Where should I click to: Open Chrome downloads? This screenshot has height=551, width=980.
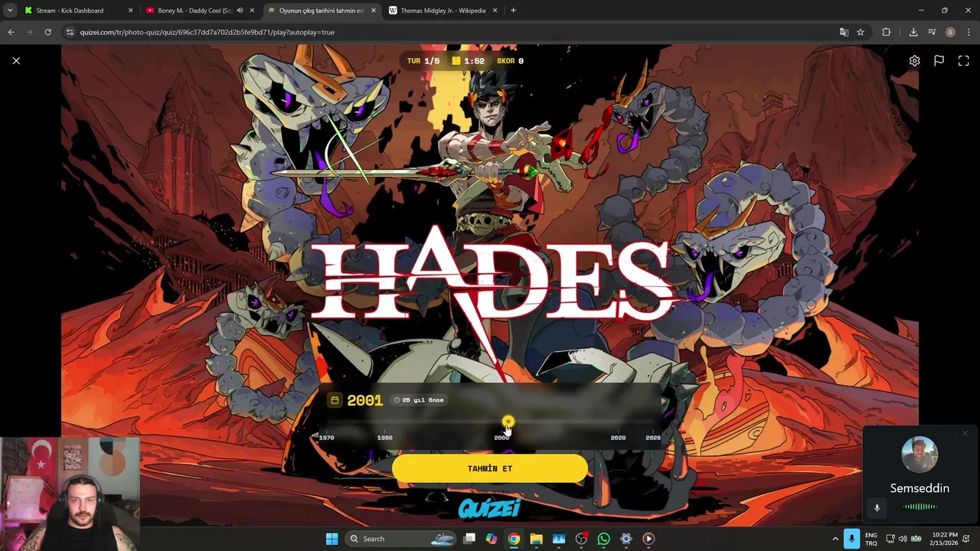913,32
